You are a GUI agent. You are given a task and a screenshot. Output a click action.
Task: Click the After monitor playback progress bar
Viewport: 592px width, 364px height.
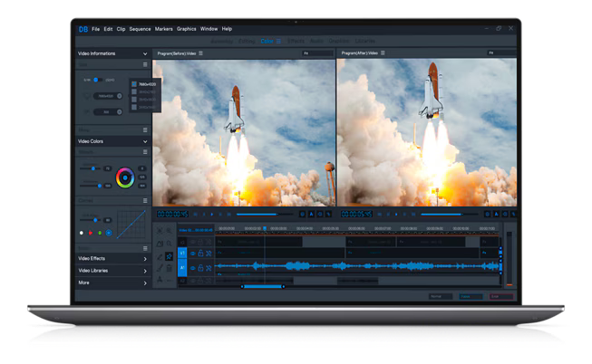[x=450, y=215]
